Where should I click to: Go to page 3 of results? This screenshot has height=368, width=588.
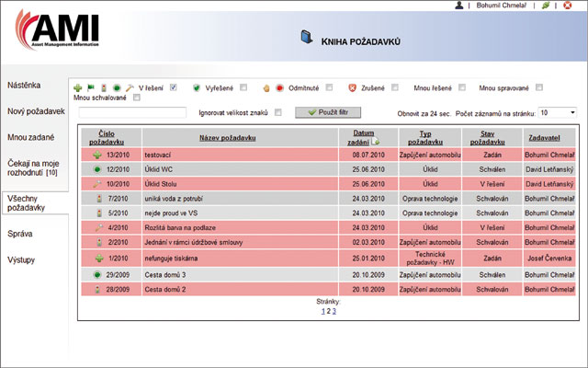point(334,311)
